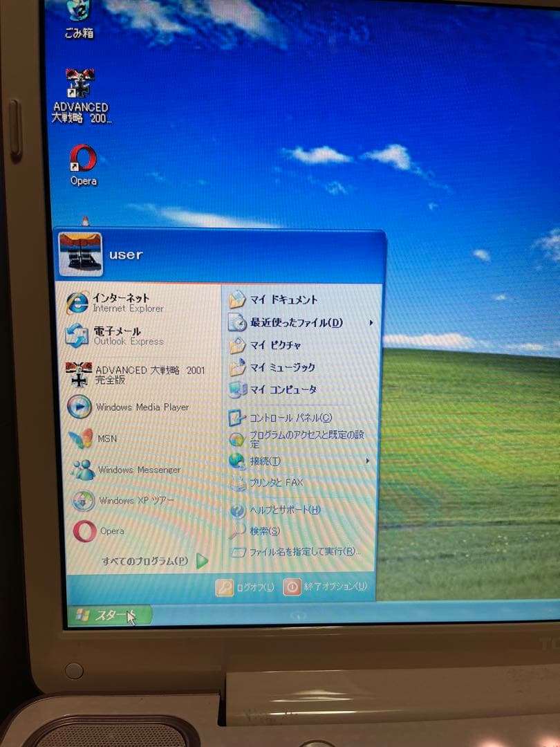Click the 検索 magnifier icon
The height and width of the screenshot is (747, 560).
(236, 531)
